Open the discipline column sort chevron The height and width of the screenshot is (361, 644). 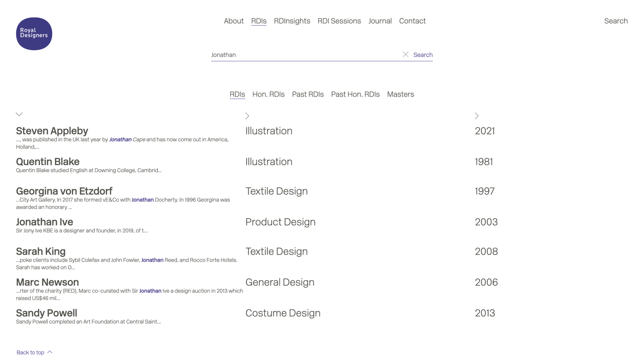pyautogui.click(x=247, y=116)
